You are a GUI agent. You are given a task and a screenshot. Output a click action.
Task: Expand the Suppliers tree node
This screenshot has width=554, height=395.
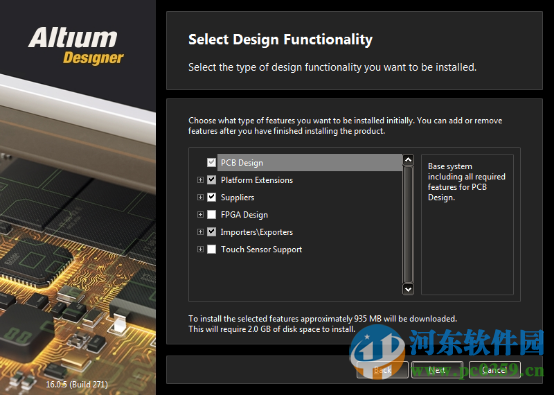pyautogui.click(x=200, y=197)
